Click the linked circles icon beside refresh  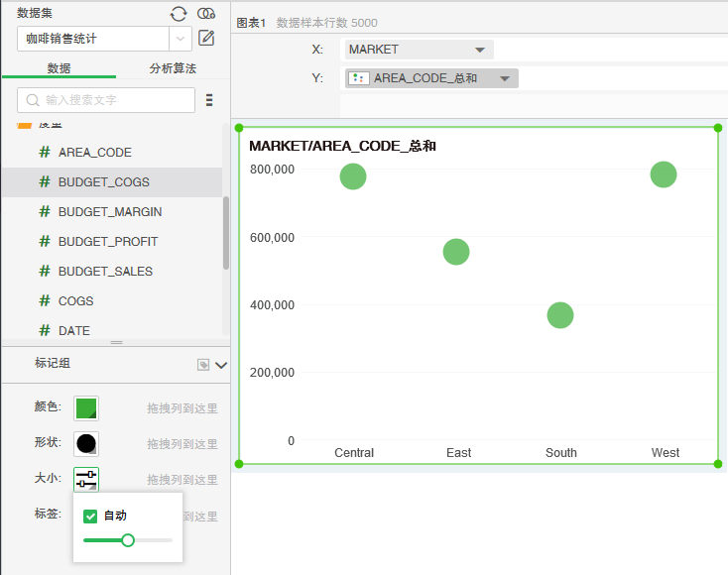(x=206, y=13)
